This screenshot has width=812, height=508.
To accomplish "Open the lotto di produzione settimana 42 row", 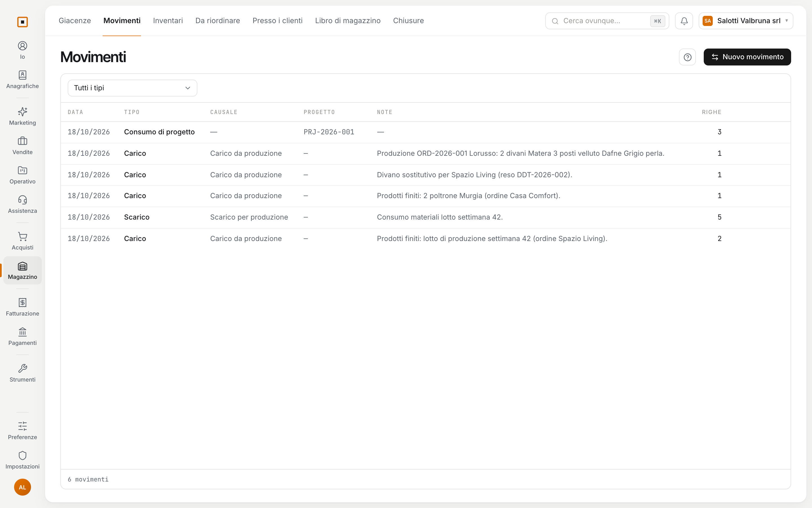I will tap(425, 238).
